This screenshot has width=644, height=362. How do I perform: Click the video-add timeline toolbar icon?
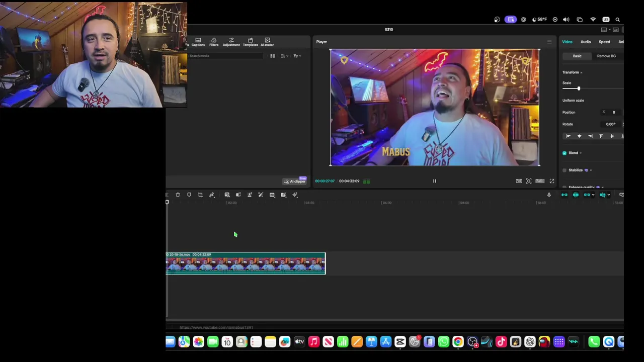click(x=284, y=195)
